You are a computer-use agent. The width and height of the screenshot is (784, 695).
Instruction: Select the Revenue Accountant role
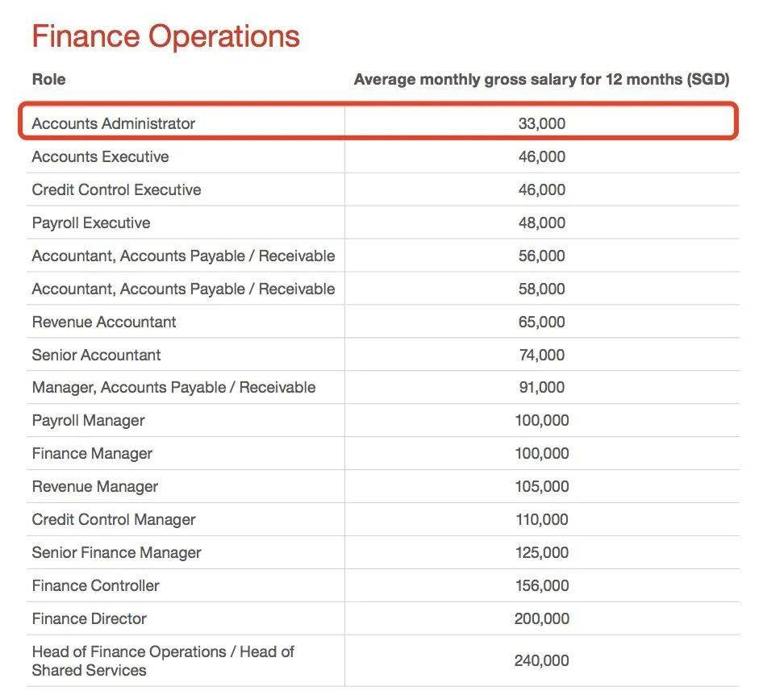click(103, 322)
